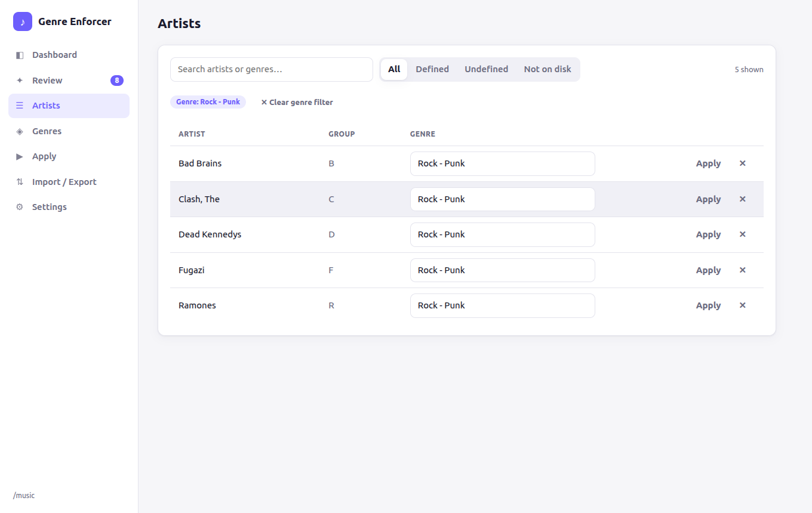Edit the genre field for Fugazi
Screen dimensions: 812x513
click(503, 270)
